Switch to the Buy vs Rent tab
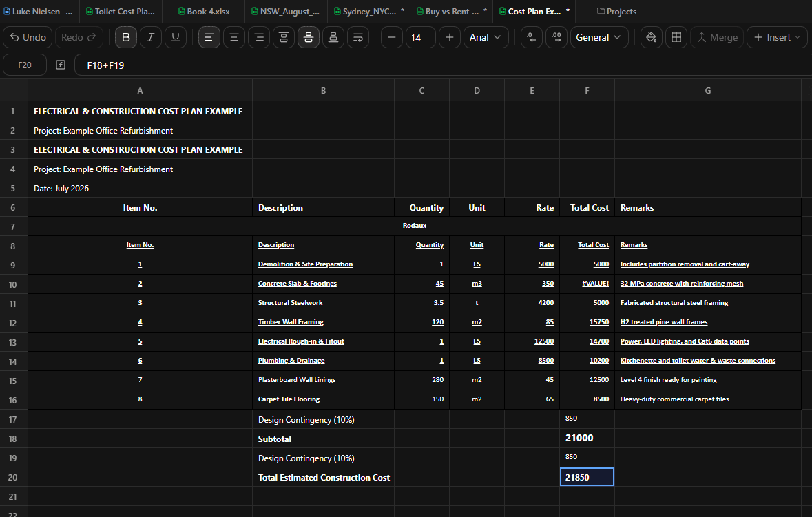 [452, 12]
